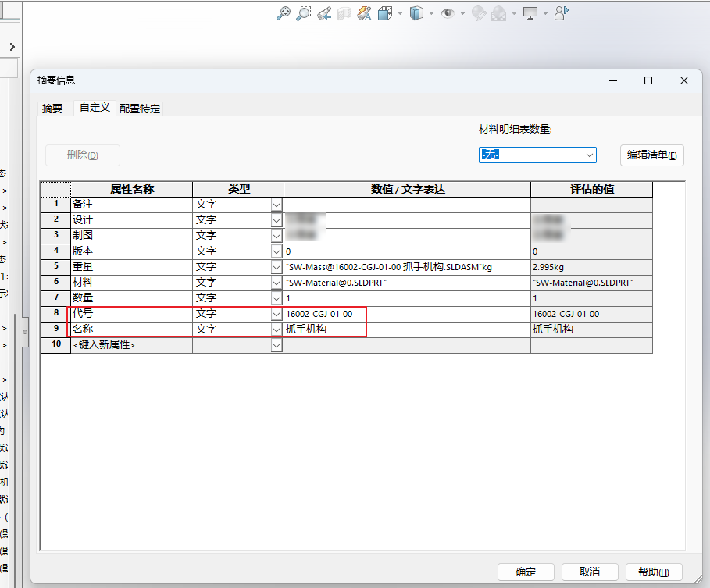The image size is (710, 588).
Task: Click the Hide/Show Items eye icon
Action: pyautogui.click(x=448, y=13)
